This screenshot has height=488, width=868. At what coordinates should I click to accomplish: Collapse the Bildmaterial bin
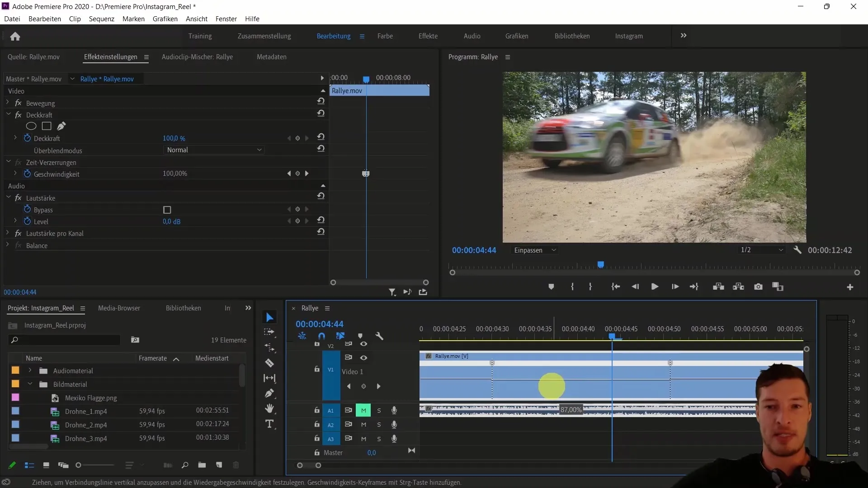click(x=30, y=384)
